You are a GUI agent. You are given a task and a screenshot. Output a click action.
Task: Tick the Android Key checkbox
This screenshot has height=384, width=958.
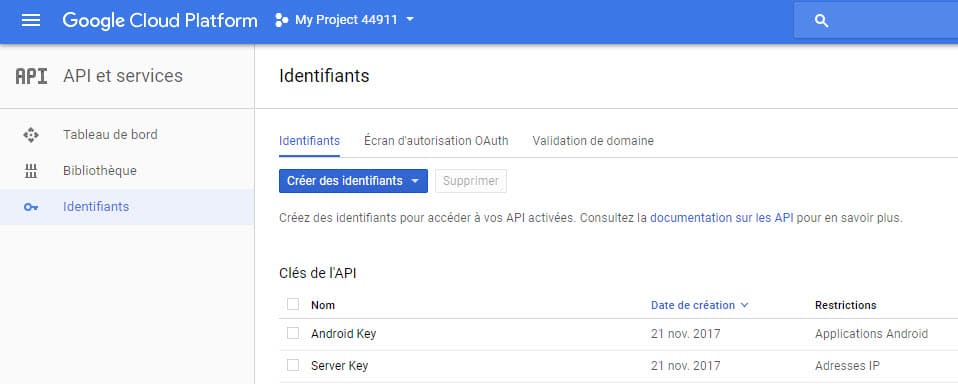293,333
